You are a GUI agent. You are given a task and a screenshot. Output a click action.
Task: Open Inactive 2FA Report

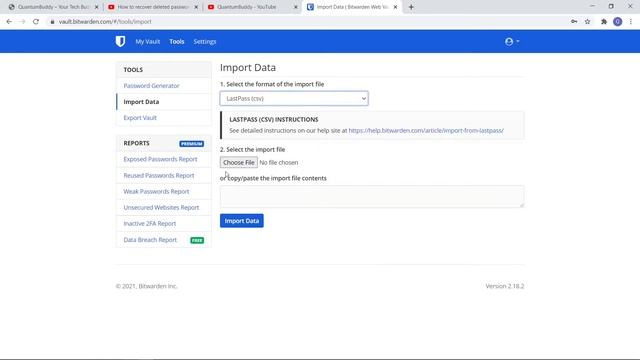click(150, 224)
